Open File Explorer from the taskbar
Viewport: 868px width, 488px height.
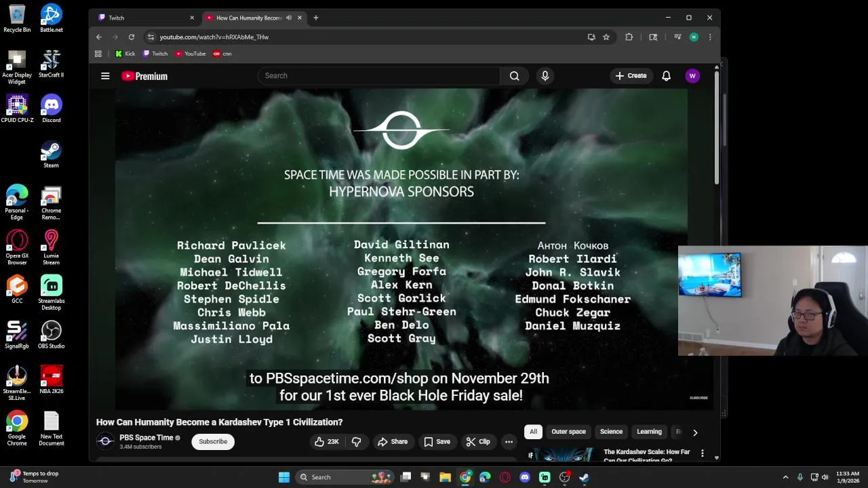tap(445, 477)
